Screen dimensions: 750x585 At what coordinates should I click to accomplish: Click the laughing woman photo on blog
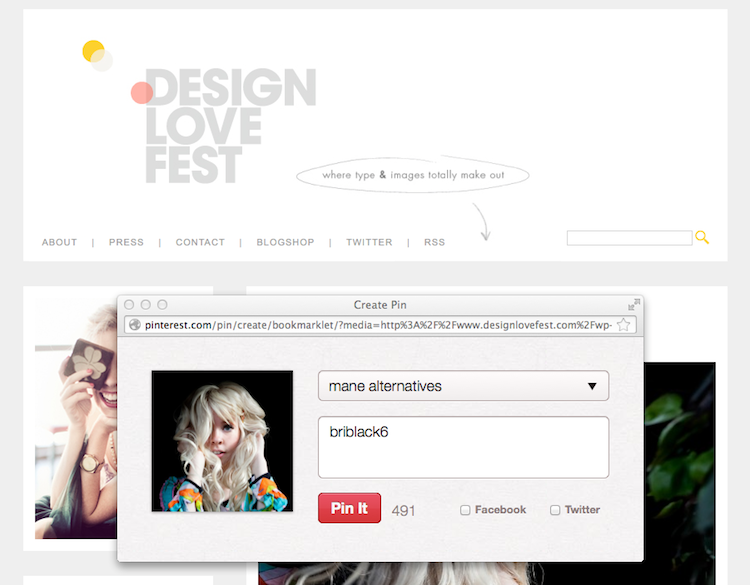(76, 419)
